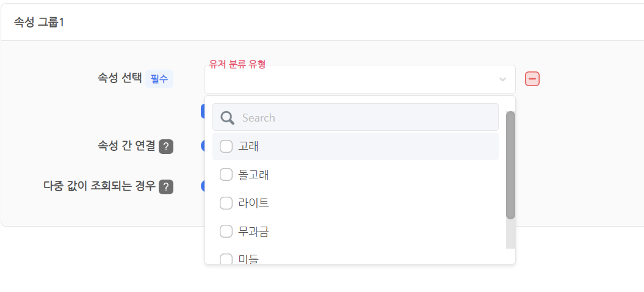Click the 속성 그룹1 panel header
The height and width of the screenshot is (292, 644).
pyautogui.click(x=322, y=22)
